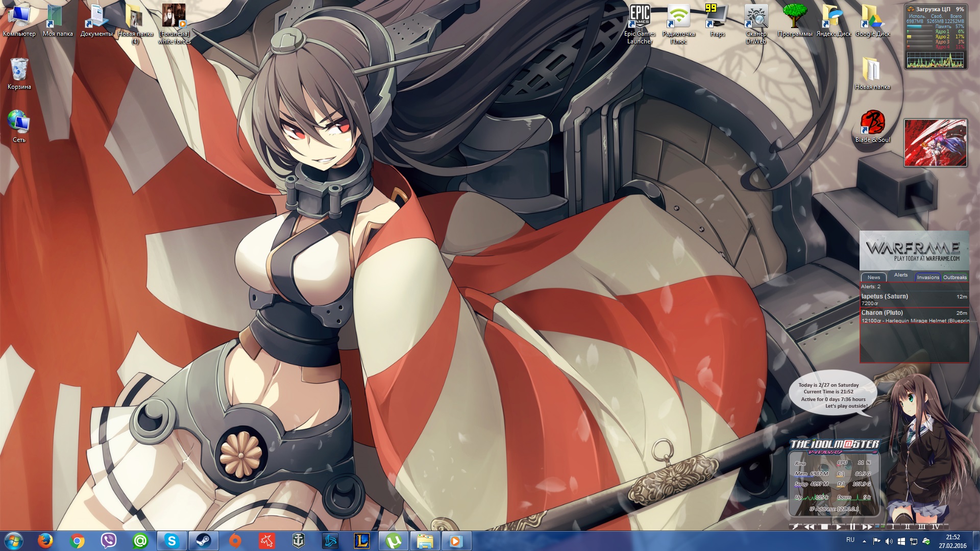The height and width of the screenshot is (551, 980).
Task: Launch Blade & Soul shortcut
Action: [872, 127]
